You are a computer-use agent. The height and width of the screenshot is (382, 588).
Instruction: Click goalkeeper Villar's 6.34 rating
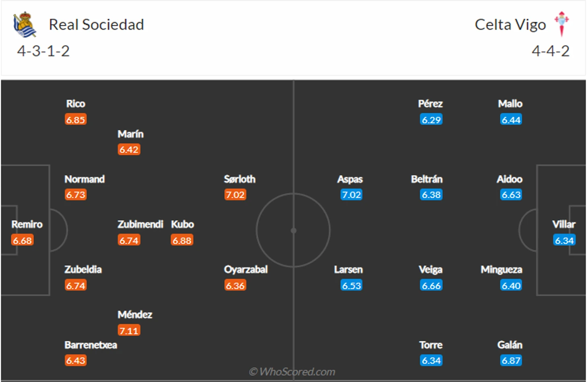[564, 240]
